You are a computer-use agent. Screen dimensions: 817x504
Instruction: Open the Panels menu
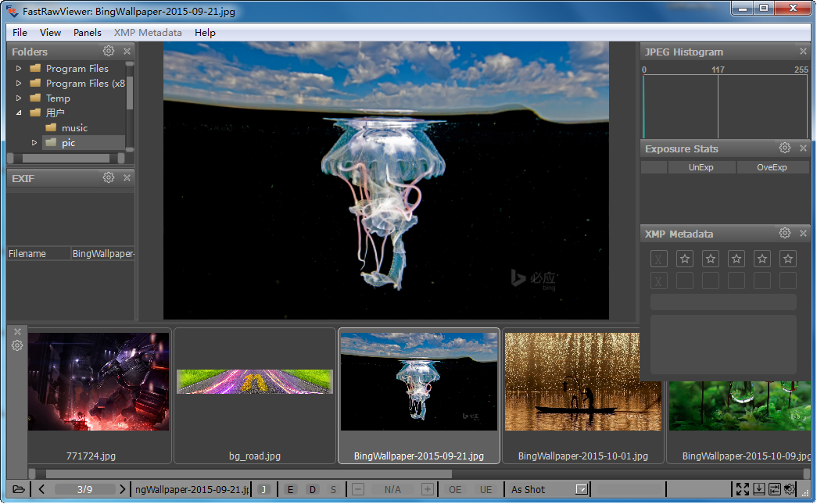coord(88,33)
